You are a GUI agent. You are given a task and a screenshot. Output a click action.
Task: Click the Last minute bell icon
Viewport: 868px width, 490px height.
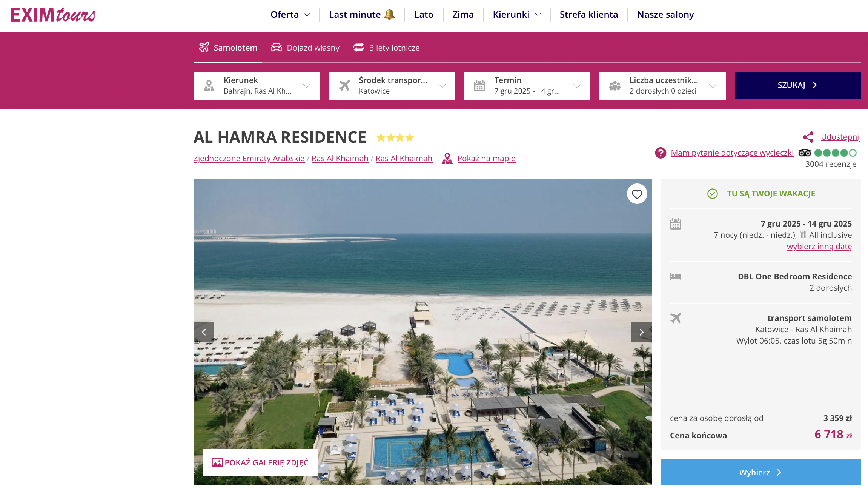click(x=390, y=14)
